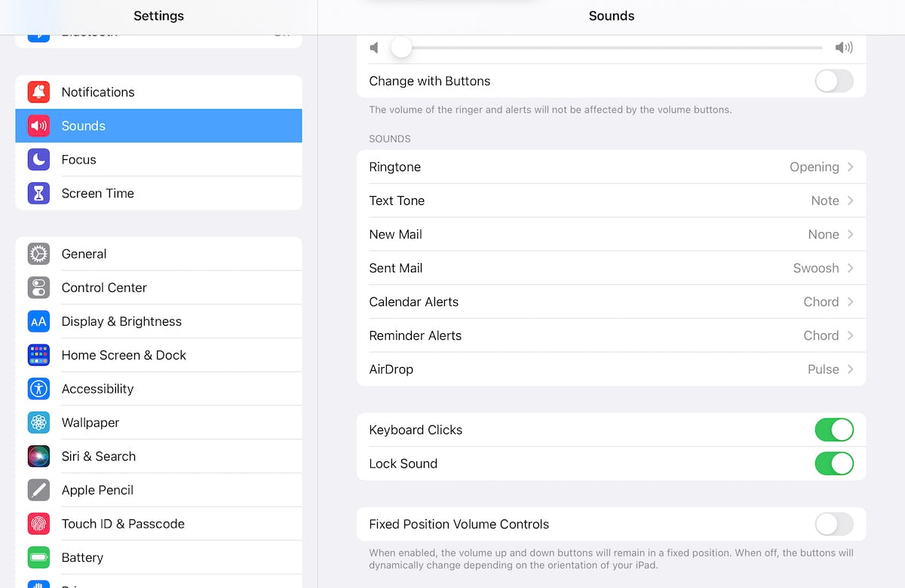Enable the Change with Buttons toggle

tap(834, 81)
